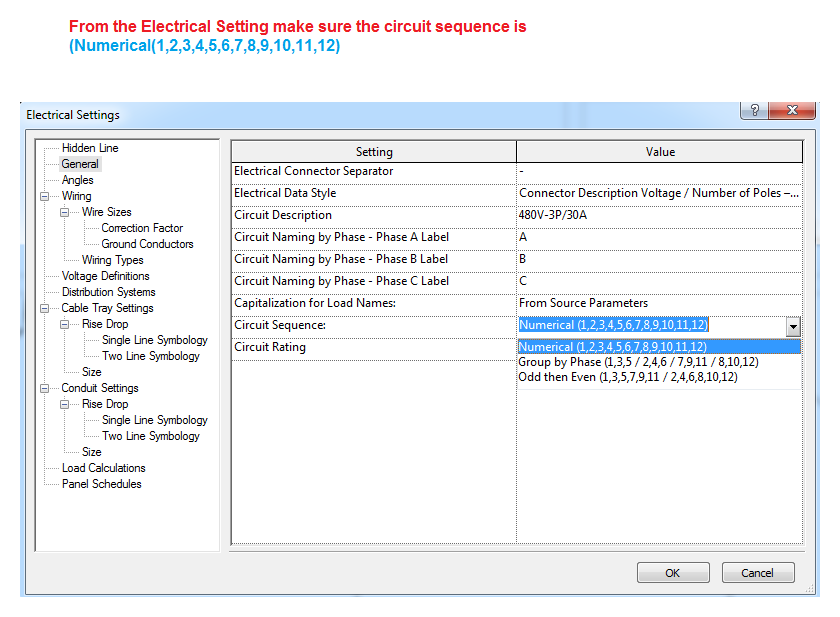Click the help question mark button
840x617 pixels.
pyautogui.click(x=754, y=110)
